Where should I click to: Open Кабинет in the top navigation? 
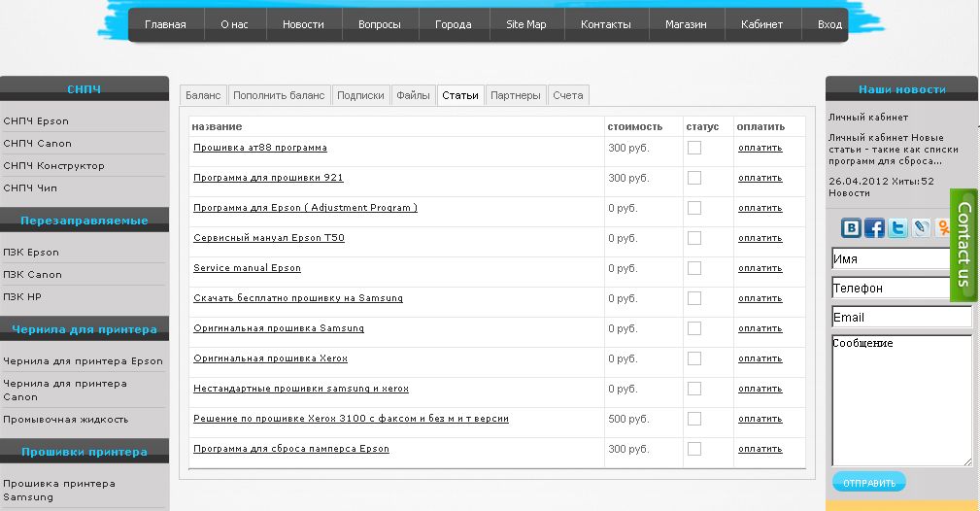click(761, 24)
